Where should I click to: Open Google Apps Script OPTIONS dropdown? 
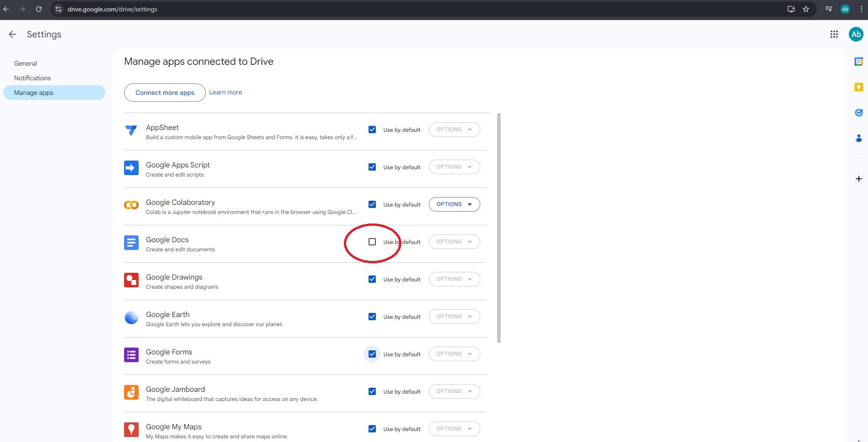454,167
